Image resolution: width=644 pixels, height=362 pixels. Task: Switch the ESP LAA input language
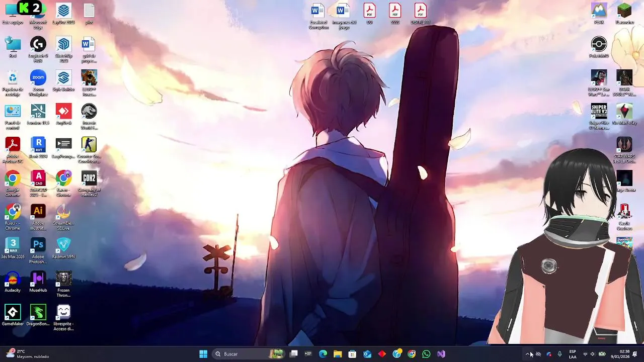(573, 354)
